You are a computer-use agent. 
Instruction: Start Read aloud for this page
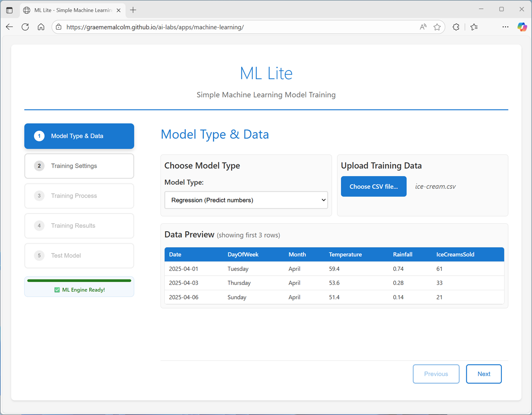click(x=422, y=27)
